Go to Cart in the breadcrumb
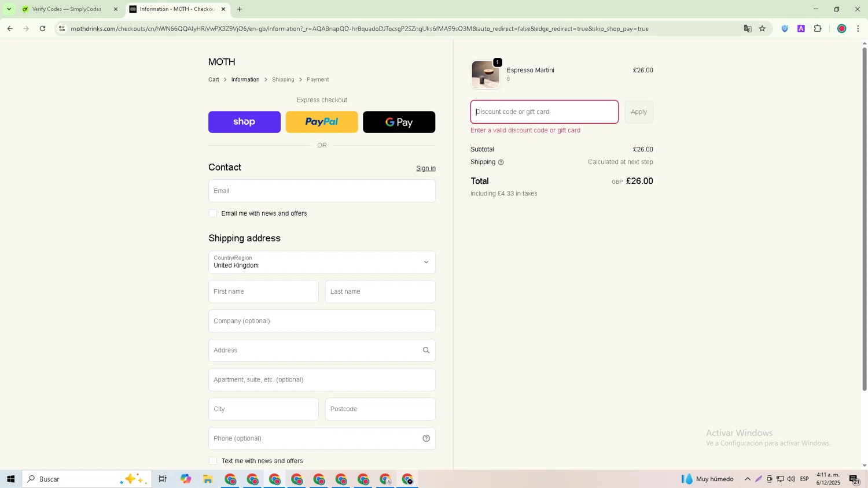Image resolution: width=868 pixels, height=488 pixels. [214, 80]
